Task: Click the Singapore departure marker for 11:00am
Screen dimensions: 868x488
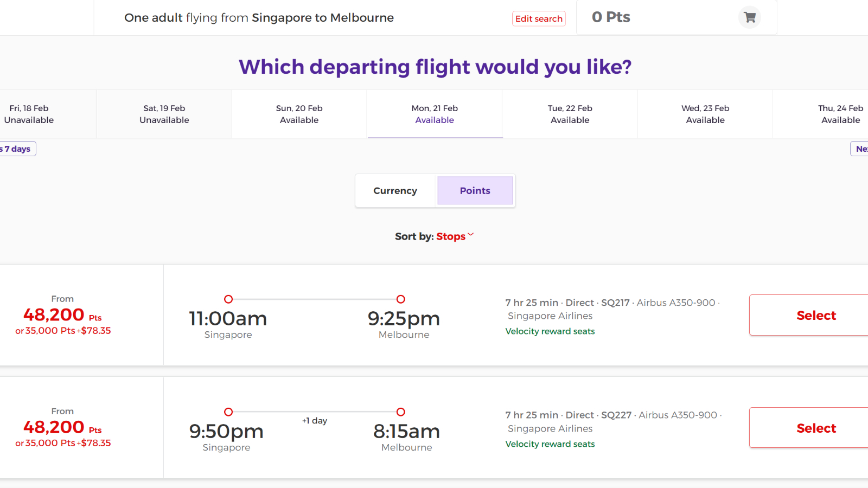Action: pos(228,299)
